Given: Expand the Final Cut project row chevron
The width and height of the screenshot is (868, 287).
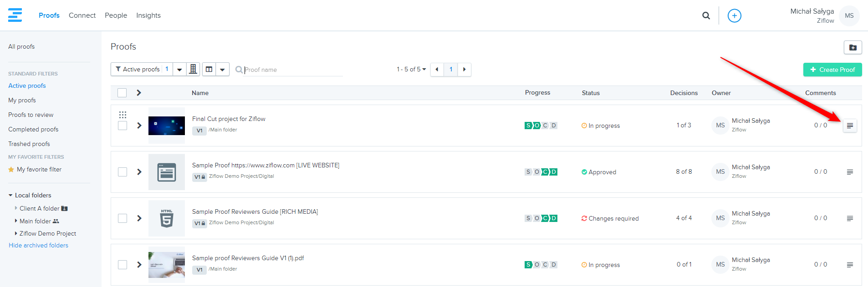Looking at the screenshot, I should tap(139, 126).
